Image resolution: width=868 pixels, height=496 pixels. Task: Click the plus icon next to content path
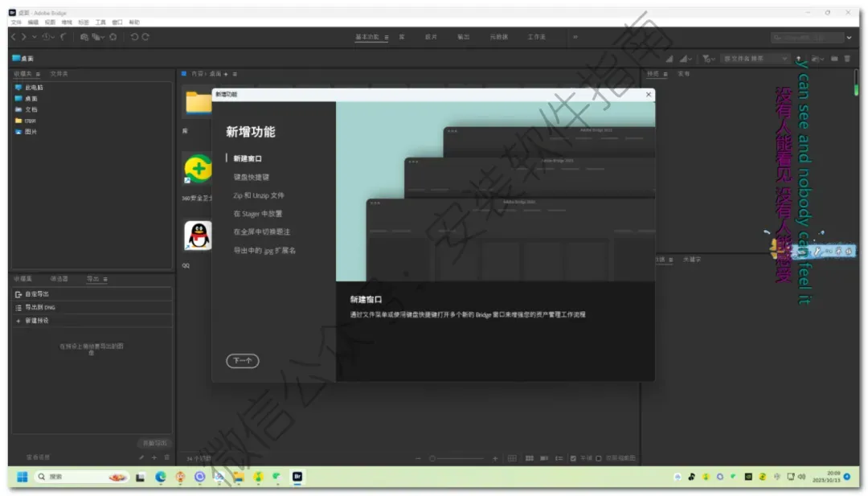pos(225,74)
